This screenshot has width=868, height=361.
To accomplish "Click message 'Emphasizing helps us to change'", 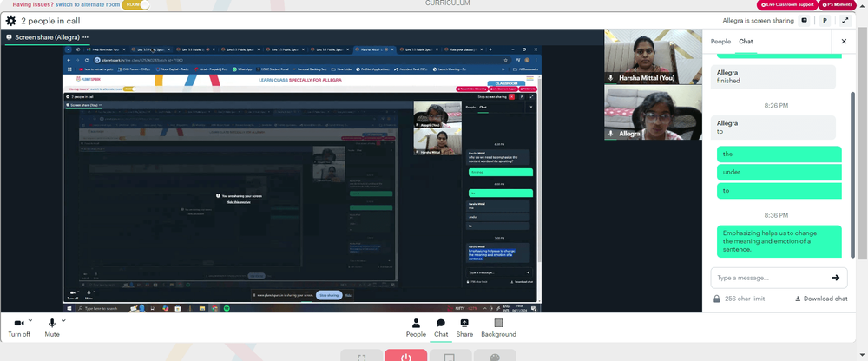I will click(x=779, y=241).
